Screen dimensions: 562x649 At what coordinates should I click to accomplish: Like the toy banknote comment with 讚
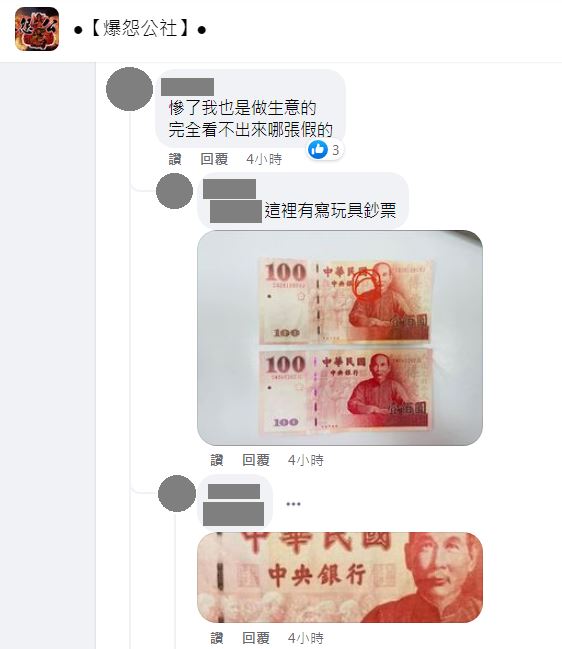click(217, 460)
